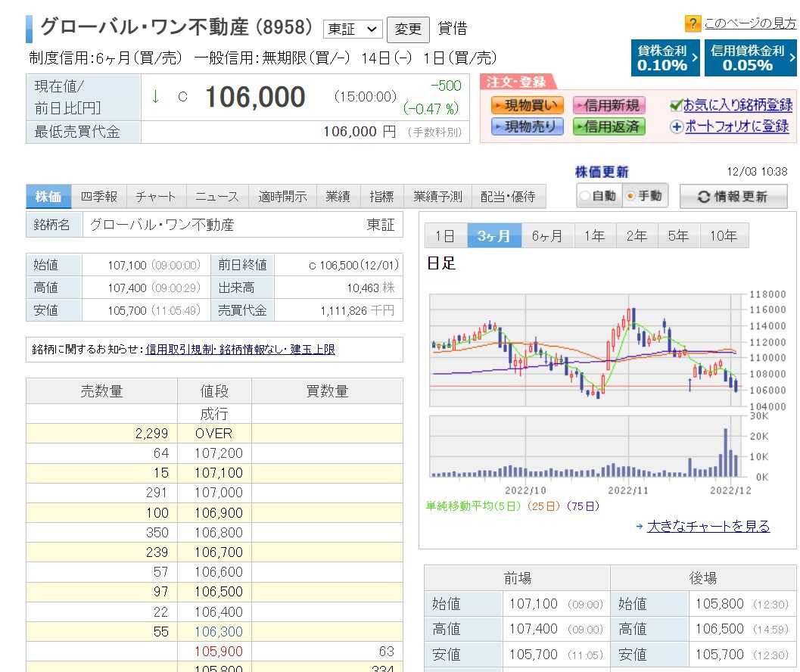Viewport: 800px width, 672px height.
Task: Click the 売数量 column header
Action: 101,391
